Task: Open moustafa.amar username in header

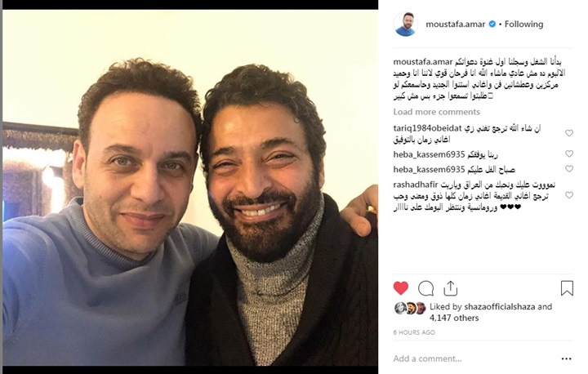Action: click(455, 24)
